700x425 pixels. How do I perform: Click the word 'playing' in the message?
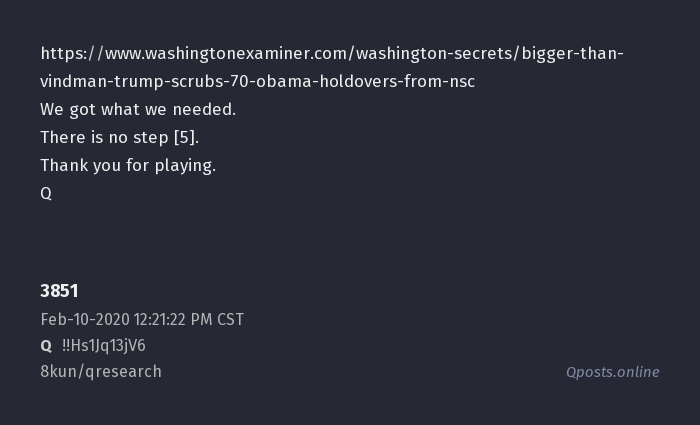(x=182, y=165)
